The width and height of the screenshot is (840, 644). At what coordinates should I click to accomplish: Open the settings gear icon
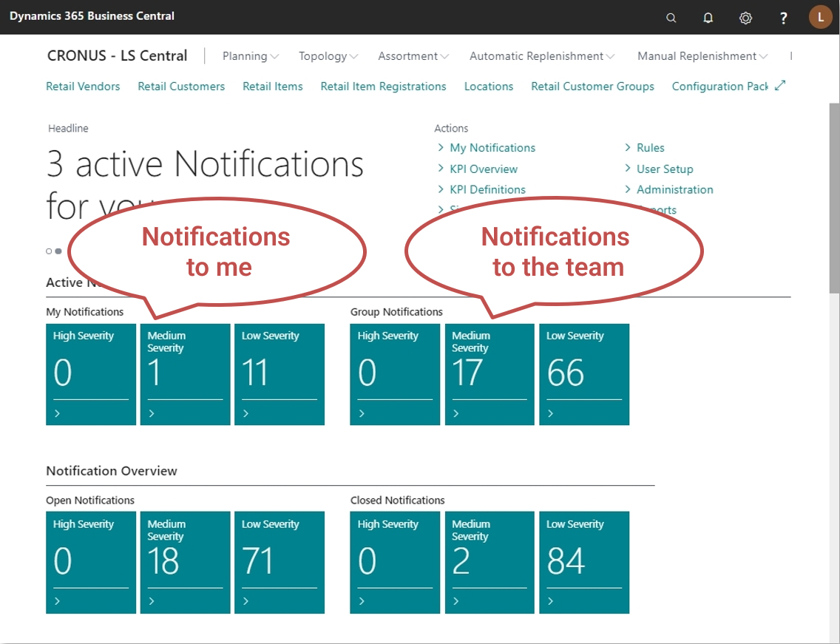(x=745, y=18)
